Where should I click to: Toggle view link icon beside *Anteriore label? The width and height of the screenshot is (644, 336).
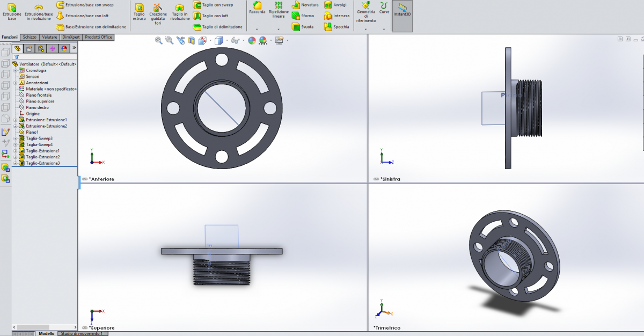coord(85,179)
